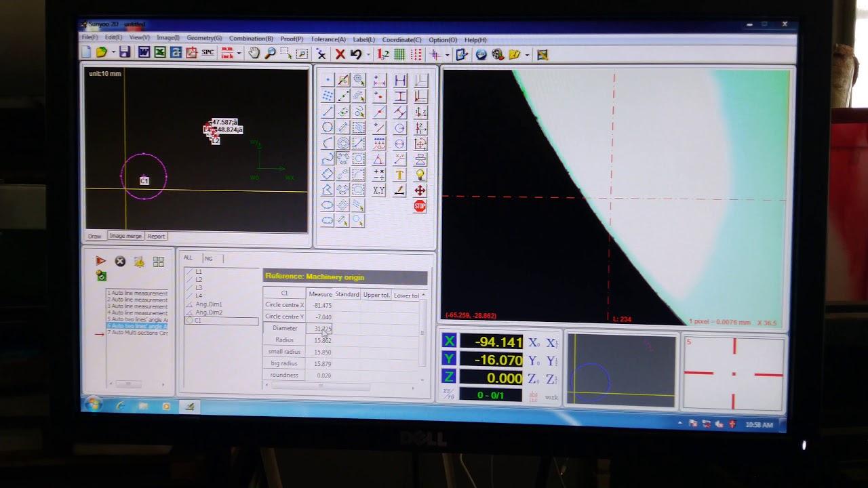Run program with red play icon
The image size is (868, 488).
click(x=100, y=261)
